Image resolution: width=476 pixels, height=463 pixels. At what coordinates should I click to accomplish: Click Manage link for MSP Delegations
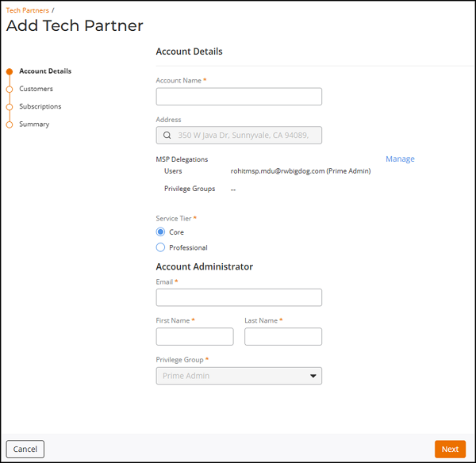coord(400,159)
